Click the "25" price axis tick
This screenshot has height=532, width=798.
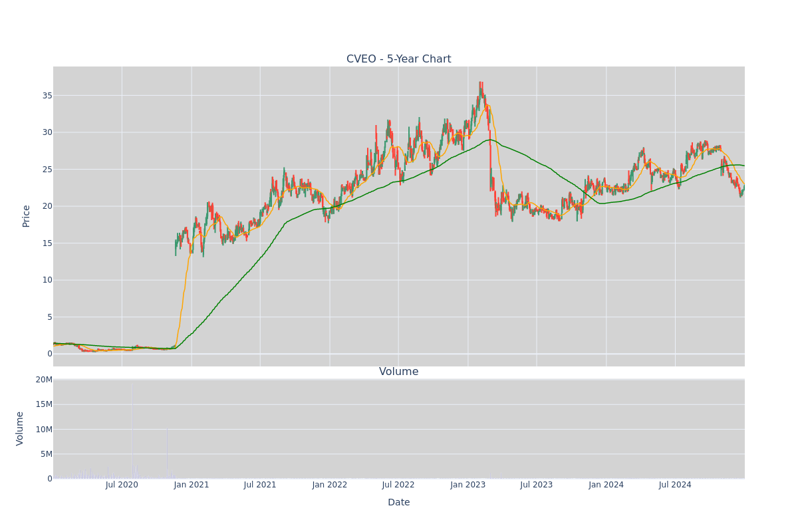point(47,170)
